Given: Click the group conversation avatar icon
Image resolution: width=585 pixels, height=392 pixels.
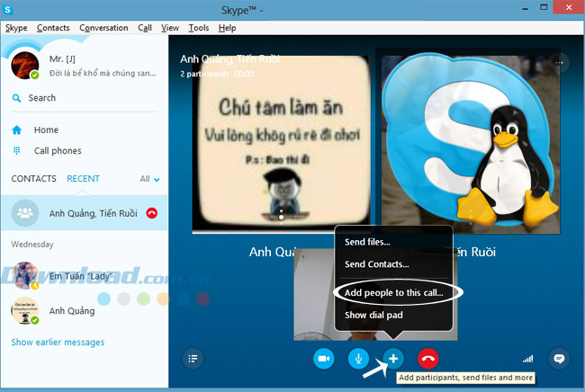Looking at the screenshot, I should pyautogui.click(x=25, y=213).
